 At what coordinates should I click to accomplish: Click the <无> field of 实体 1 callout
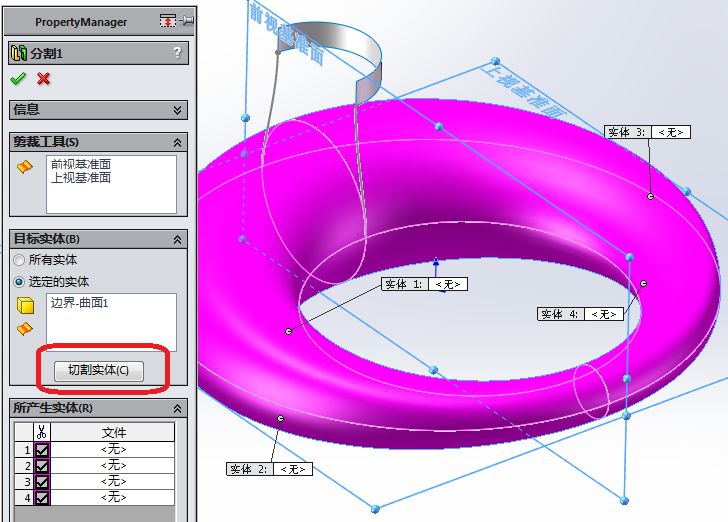pos(448,284)
